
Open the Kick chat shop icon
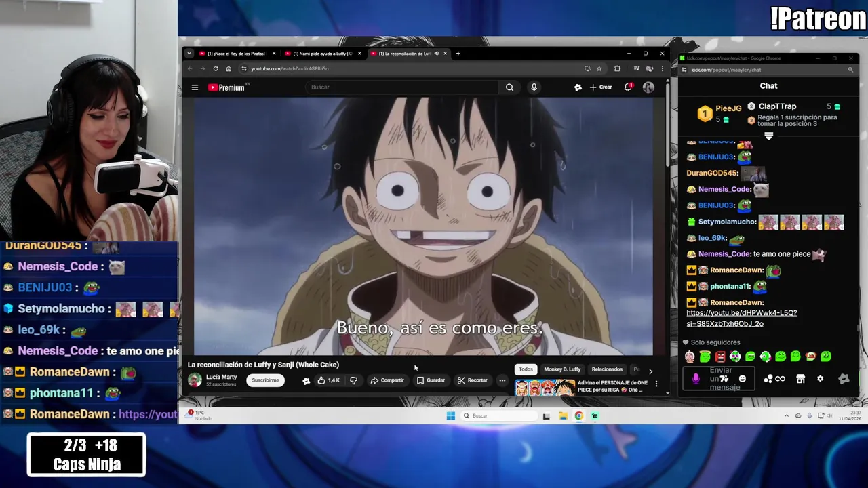point(800,379)
